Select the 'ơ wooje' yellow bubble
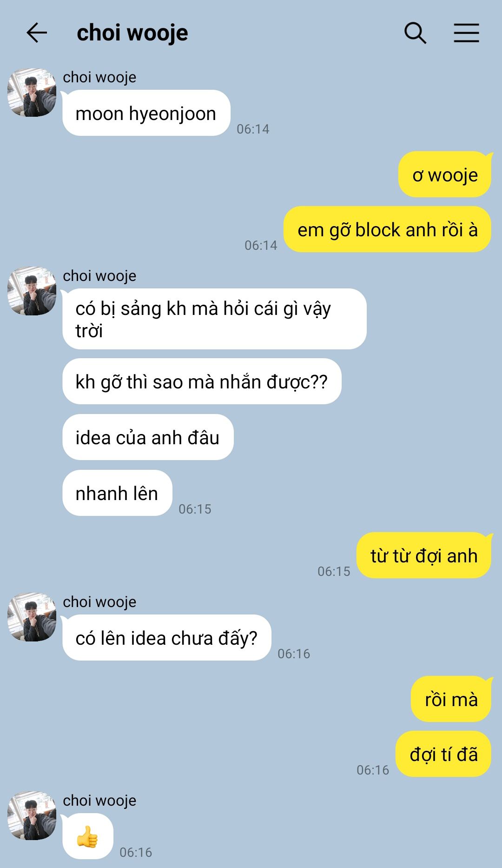The height and width of the screenshot is (868, 502). [445, 174]
